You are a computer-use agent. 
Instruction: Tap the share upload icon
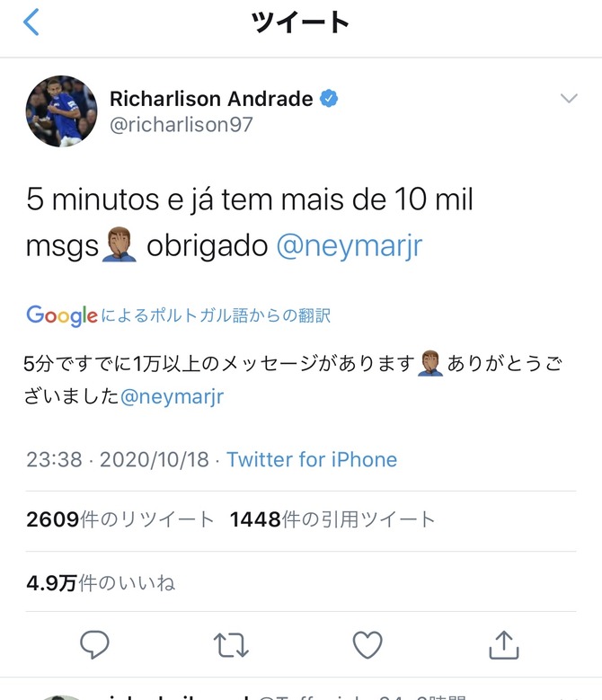(x=504, y=644)
